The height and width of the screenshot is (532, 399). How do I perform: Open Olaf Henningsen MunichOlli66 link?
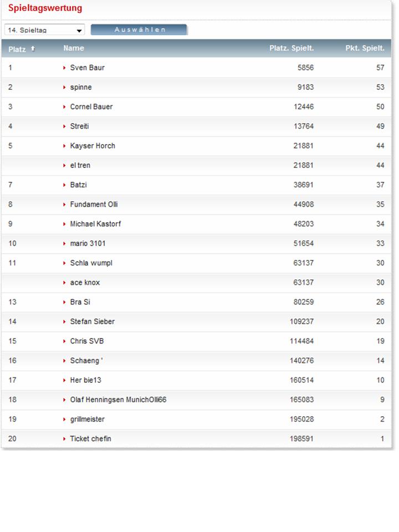click(x=118, y=400)
